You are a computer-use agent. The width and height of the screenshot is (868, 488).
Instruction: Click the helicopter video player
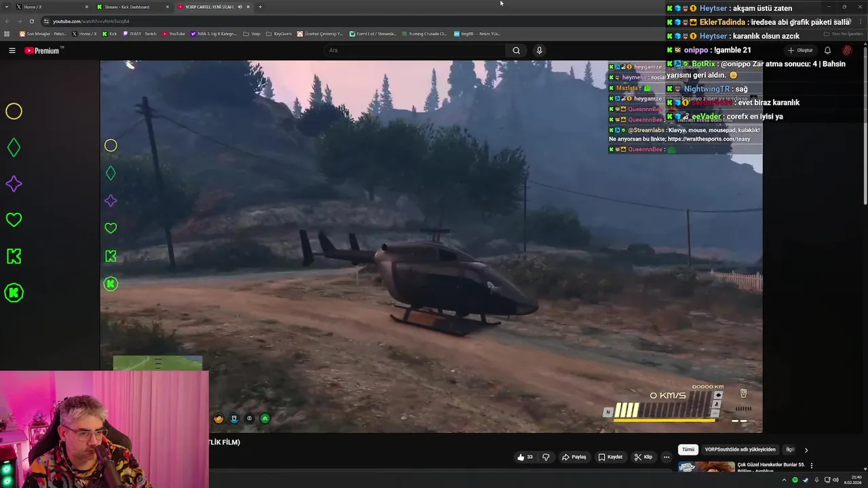click(431, 247)
